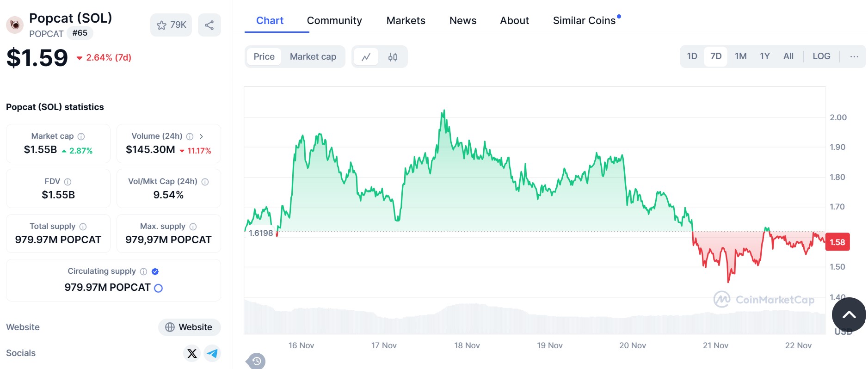Click the chart history clock icon
The image size is (868, 369).
pos(257,361)
